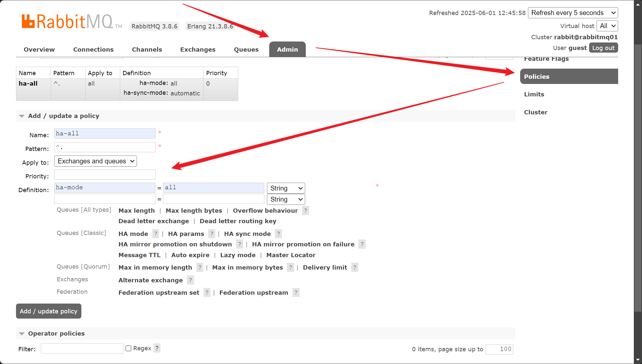Viewport: 642px width, 364px height.
Task: Open help icon next to HA mode
Action: 156,234
